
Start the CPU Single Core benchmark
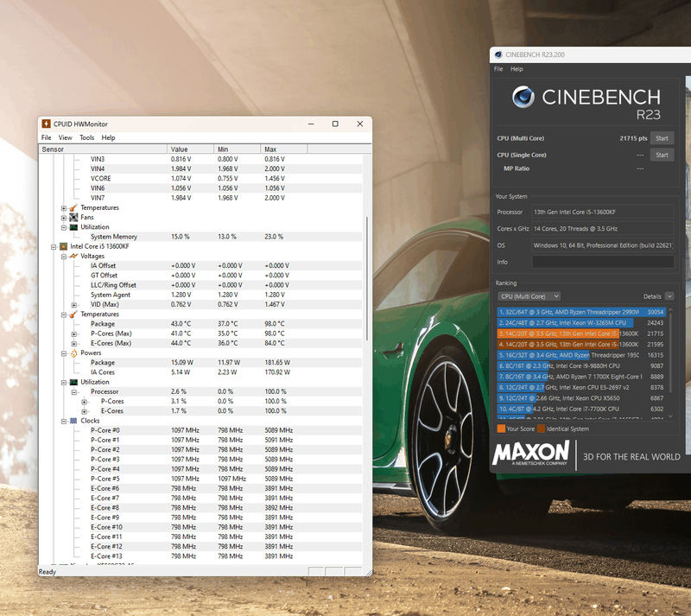coord(662,155)
